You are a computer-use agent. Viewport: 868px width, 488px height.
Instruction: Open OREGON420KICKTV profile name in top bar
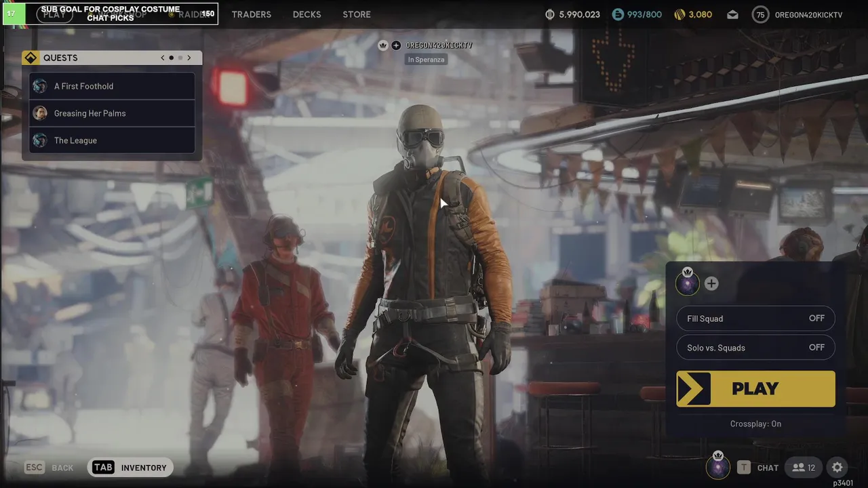(x=808, y=14)
